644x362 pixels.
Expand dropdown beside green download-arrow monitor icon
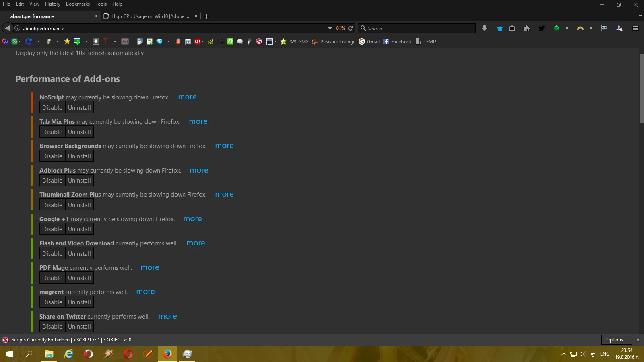[86, 41]
